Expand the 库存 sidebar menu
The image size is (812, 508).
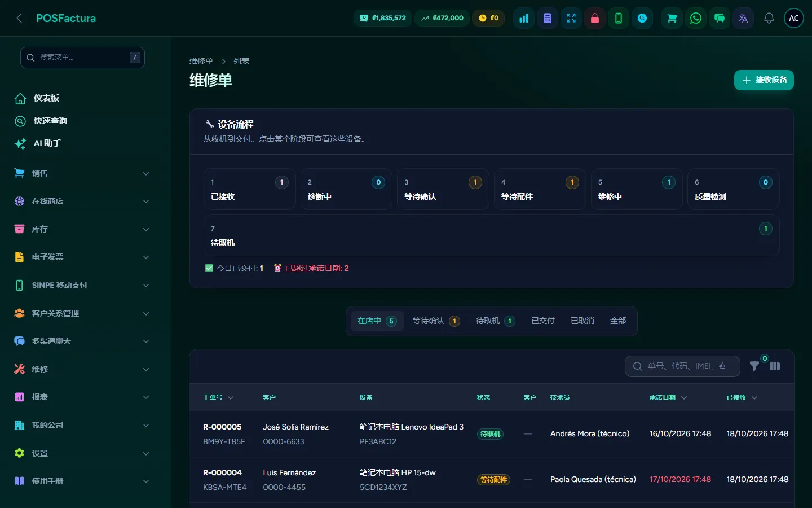(82, 229)
